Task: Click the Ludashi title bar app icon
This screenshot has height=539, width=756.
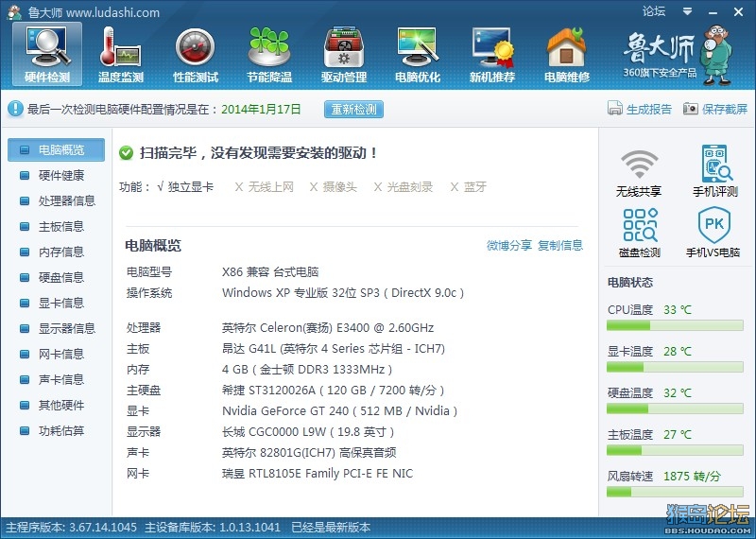Action: point(14,12)
